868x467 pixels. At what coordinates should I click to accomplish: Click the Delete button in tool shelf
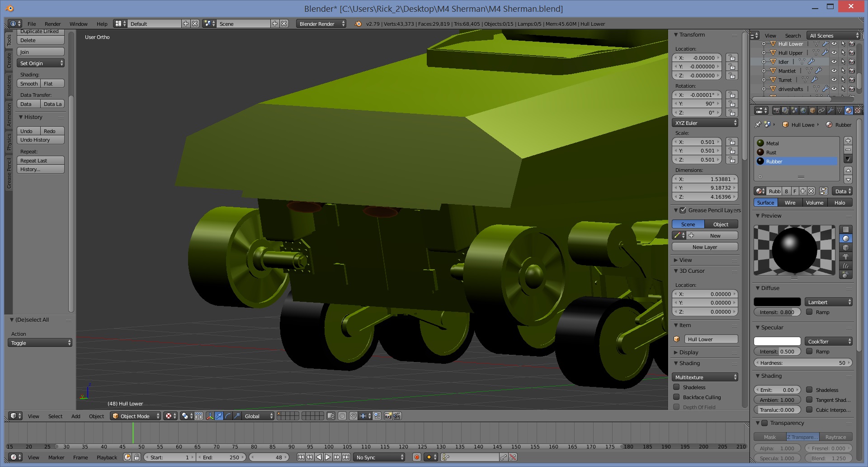click(x=41, y=40)
